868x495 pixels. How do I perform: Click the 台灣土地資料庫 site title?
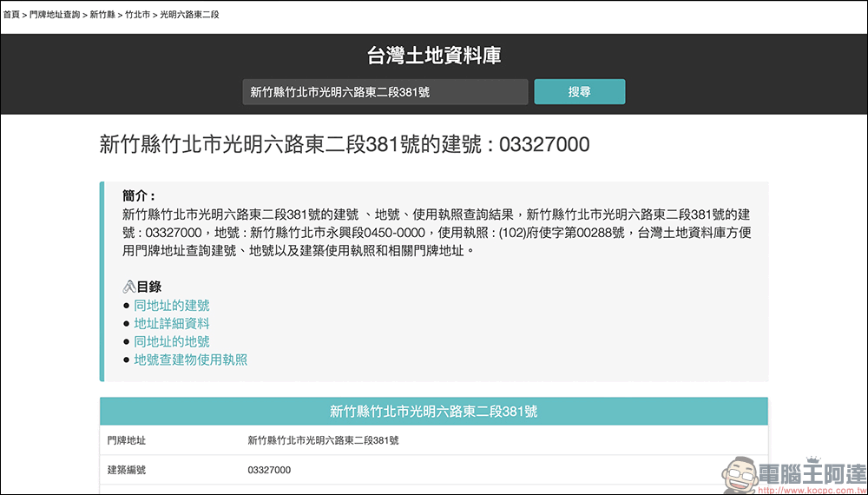pyautogui.click(x=434, y=56)
